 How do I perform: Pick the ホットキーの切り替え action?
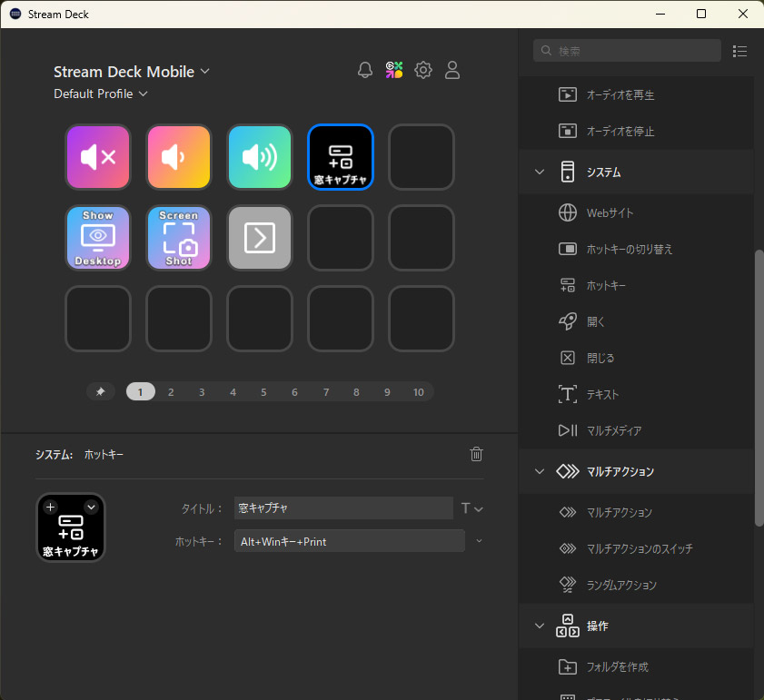(x=636, y=249)
